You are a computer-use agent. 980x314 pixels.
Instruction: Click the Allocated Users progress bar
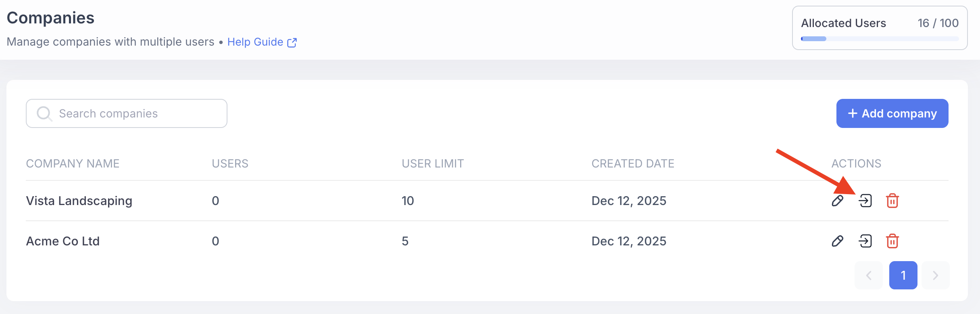(x=880, y=39)
